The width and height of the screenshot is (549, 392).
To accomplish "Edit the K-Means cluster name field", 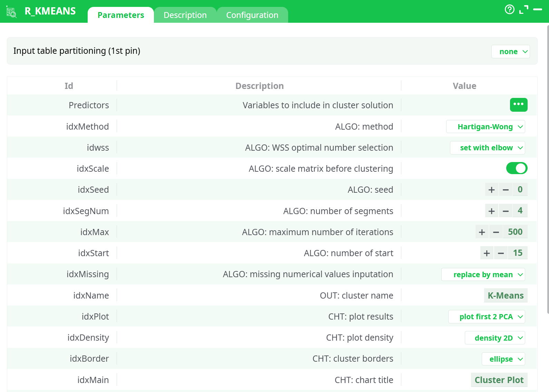I will (x=505, y=295).
